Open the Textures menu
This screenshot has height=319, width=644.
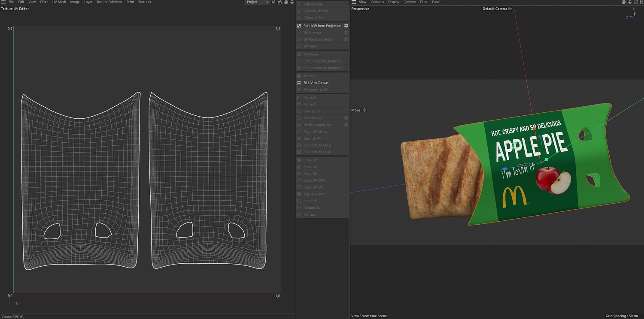tap(144, 2)
